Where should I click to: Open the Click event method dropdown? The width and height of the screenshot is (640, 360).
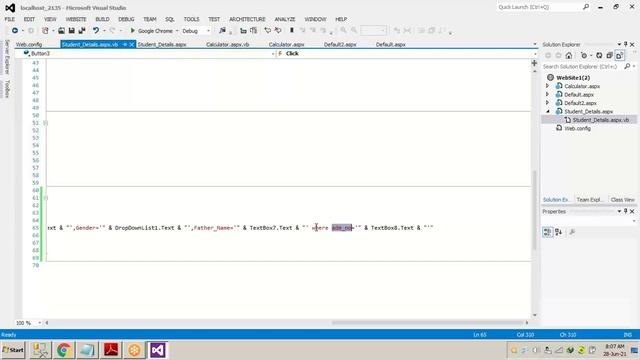[535, 54]
